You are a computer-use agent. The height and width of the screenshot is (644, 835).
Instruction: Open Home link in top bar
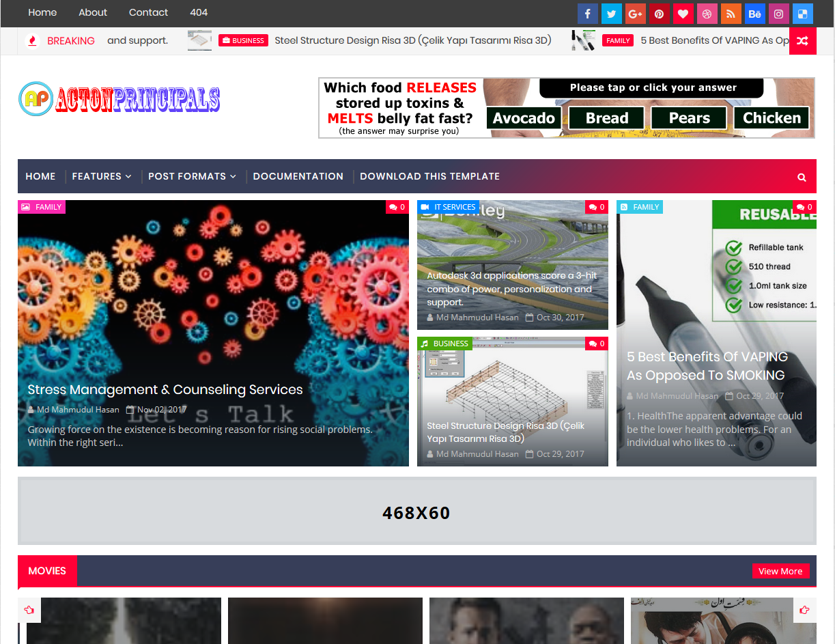click(42, 12)
